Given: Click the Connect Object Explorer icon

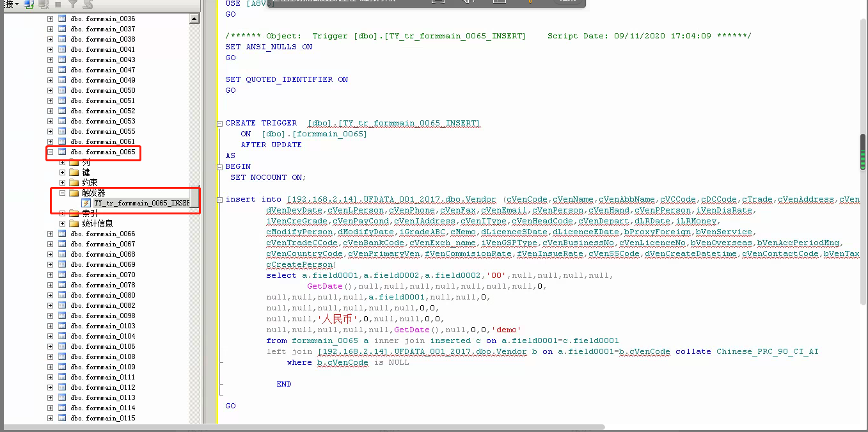Looking at the screenshot, I should coord(29,4).
